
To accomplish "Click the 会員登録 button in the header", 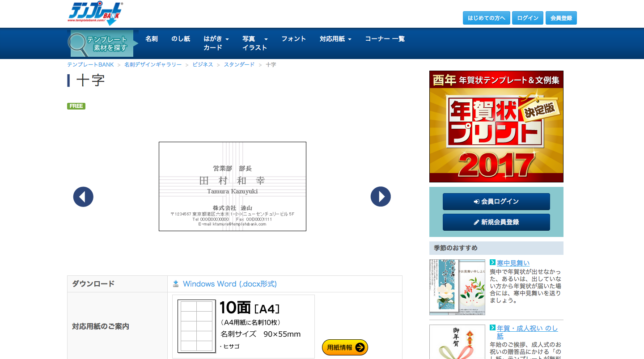I will [x=561, y=18].
